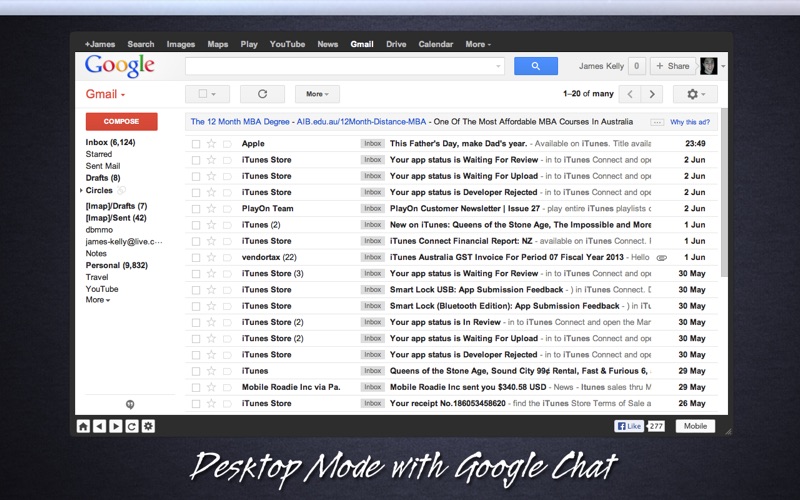Open the search options arrow in search box
This screenshot has height=500, width=800.
(498, 66)
